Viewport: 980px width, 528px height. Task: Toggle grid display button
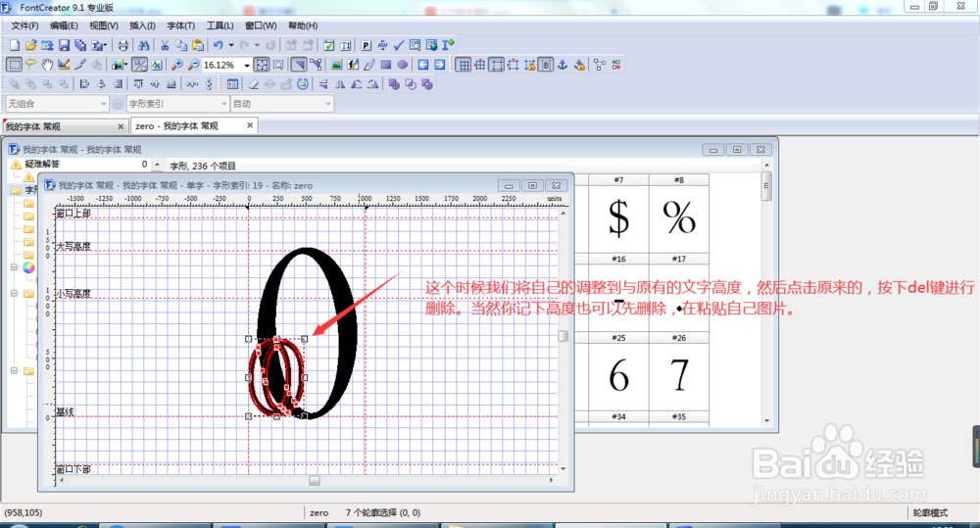click(464, 65)
